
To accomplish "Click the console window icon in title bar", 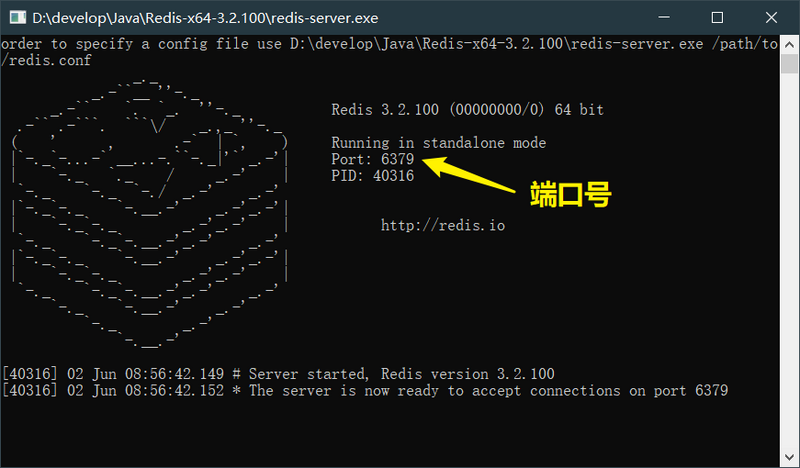I will tap(17, 18).
